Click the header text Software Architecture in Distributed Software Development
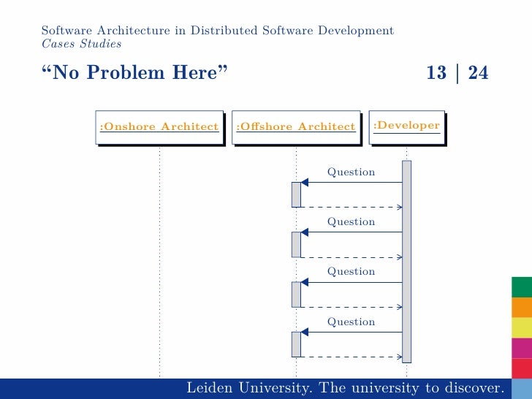 pyautogui.click(x=218, y=31)
